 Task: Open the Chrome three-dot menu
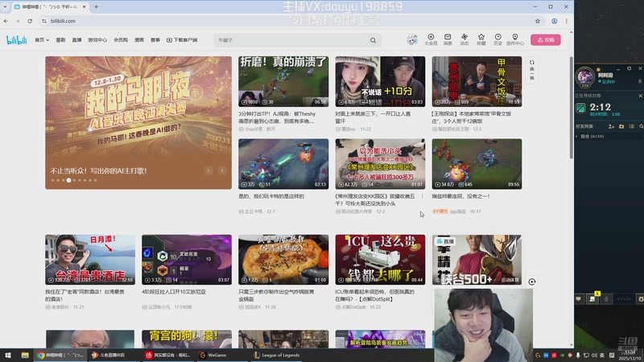(567, 21)
